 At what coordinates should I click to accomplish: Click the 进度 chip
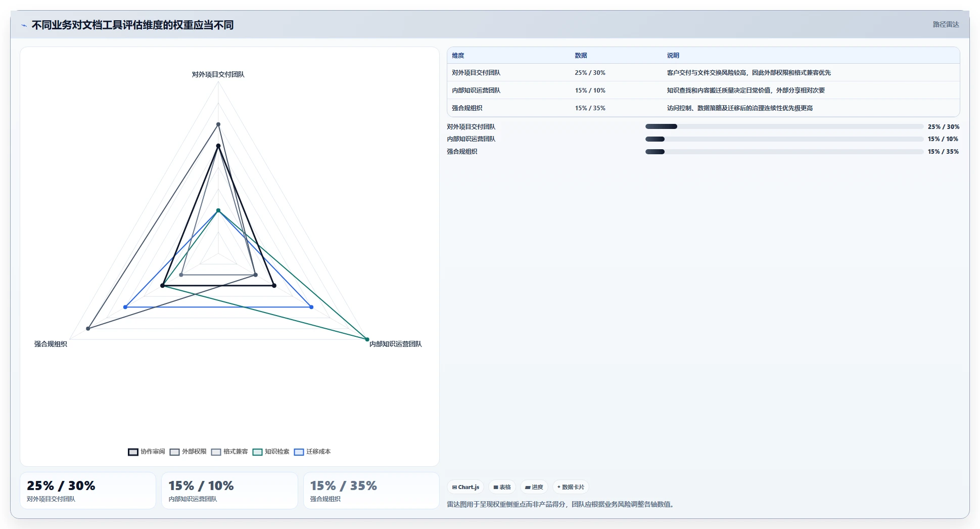coord(534,487)
